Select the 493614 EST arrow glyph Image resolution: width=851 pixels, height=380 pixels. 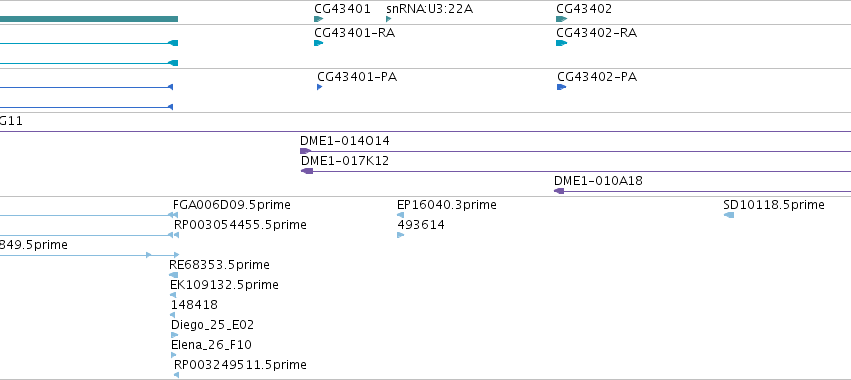click(x=401, y=235)
